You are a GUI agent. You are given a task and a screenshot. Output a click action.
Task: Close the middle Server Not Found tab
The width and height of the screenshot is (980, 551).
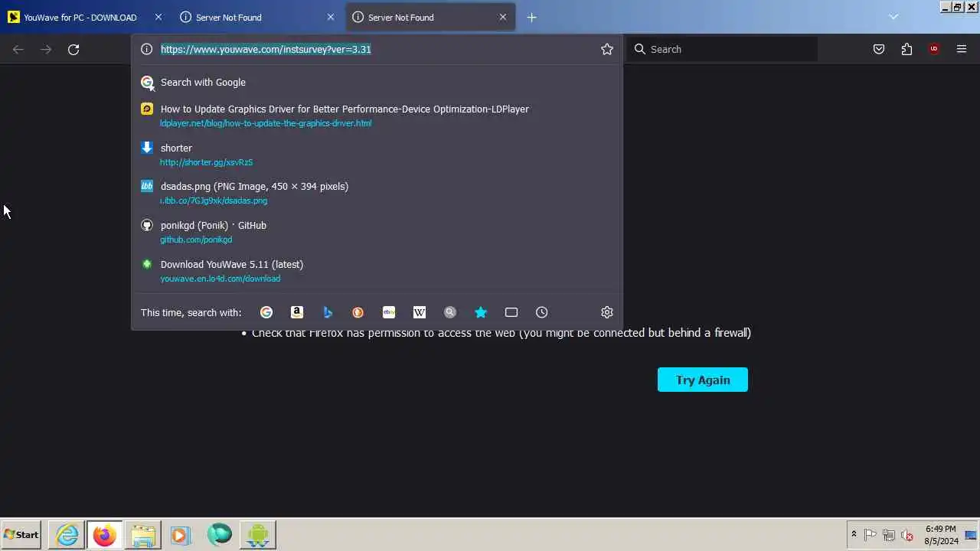pyautogui.click(x=331, y=17)
